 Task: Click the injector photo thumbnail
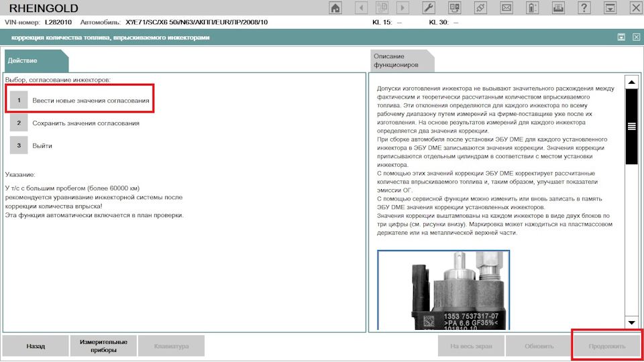(443, 290)
